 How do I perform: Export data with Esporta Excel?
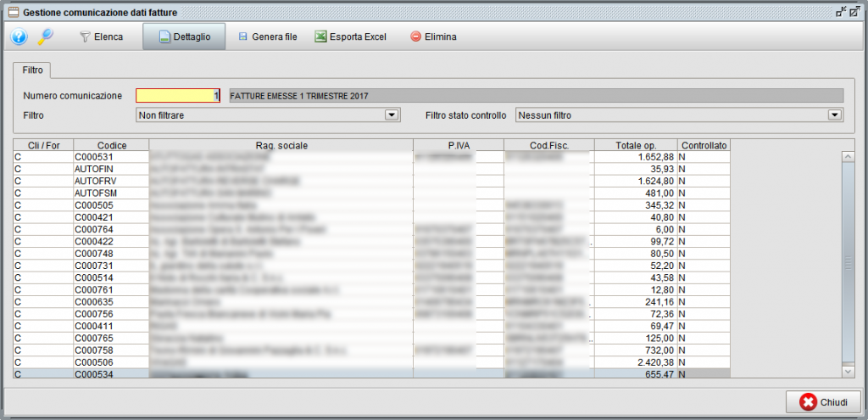click(350, 37)
